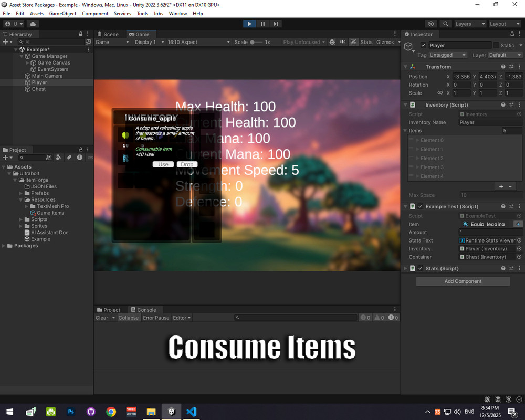525x420 pixels.
Task: Collapse the Items list in Inventory component
Action: (x=405, y=131)
